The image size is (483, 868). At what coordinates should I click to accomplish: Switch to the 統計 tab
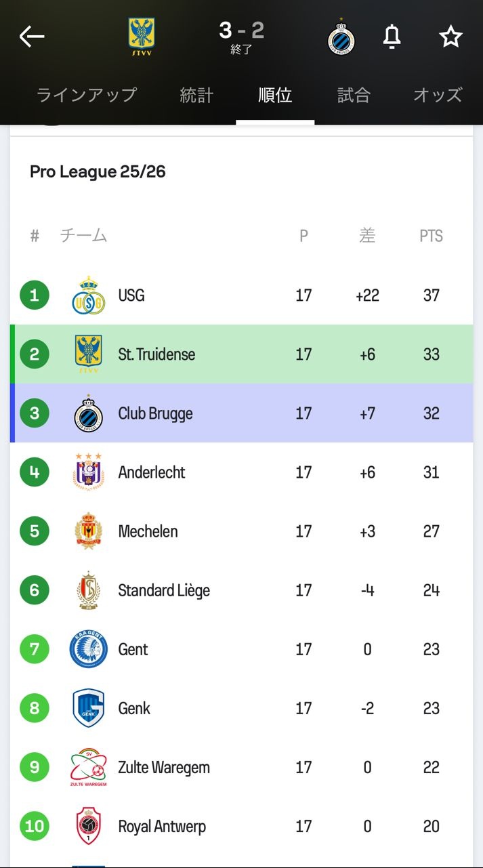196,95
